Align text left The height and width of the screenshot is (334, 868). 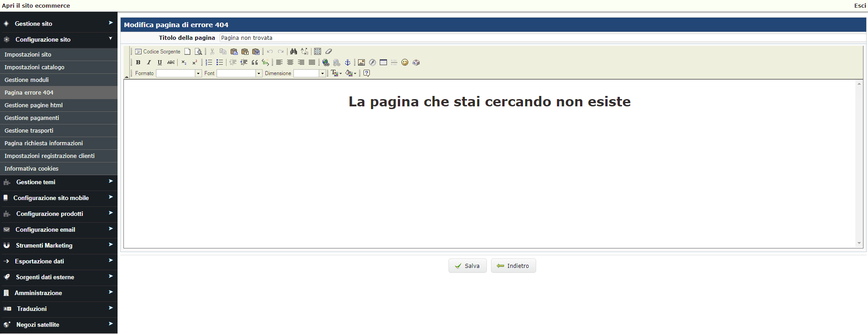279,62
